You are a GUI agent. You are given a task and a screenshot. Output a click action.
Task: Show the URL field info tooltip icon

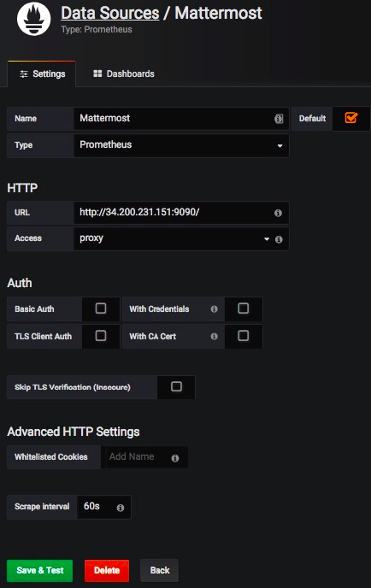(x=278, y=213)
